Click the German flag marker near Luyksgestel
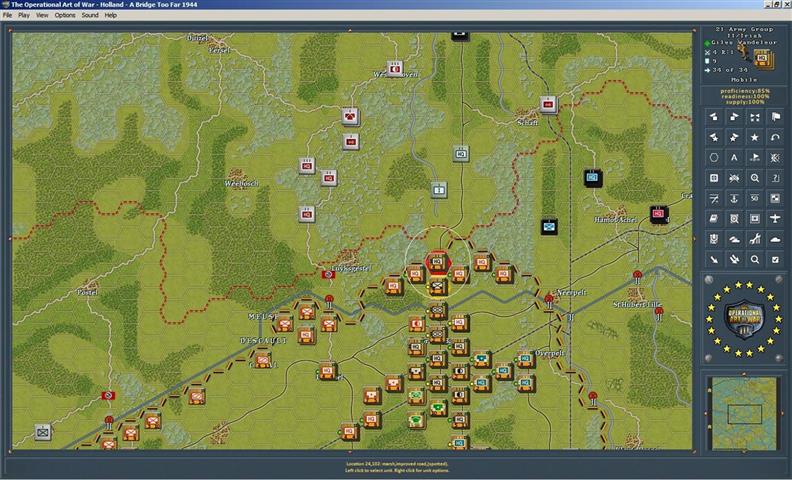792x480 pixels. tap(328, 274)
